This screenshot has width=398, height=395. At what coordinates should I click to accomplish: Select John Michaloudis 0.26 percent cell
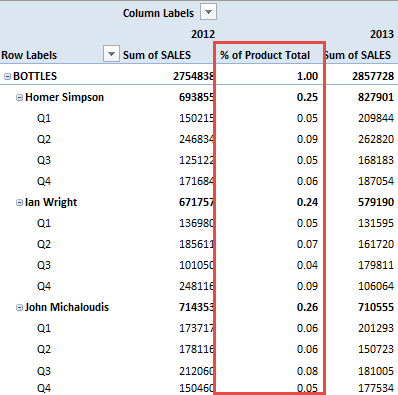click(x=307, y=307)
